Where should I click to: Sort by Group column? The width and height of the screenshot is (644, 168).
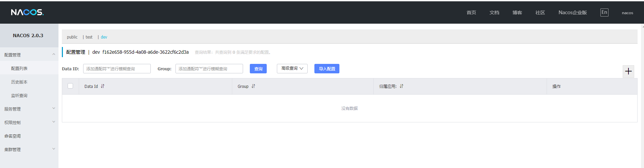(253, 86)
